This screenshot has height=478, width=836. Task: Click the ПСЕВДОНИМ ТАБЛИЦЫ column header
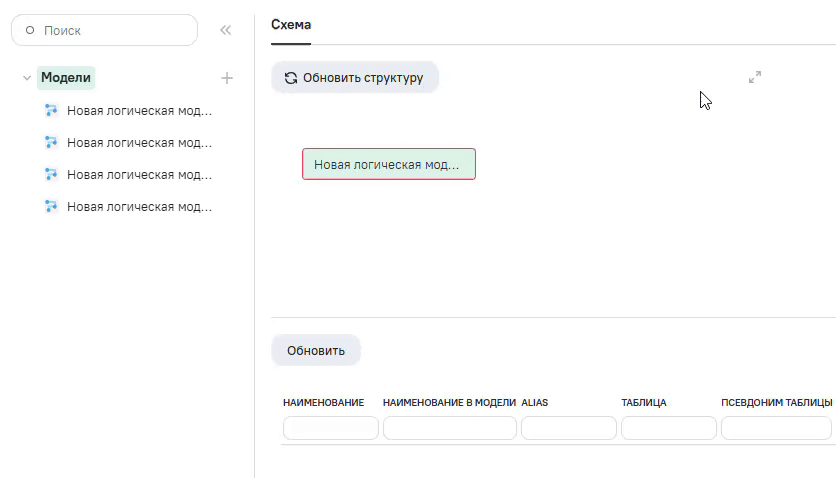click(776, 403)
